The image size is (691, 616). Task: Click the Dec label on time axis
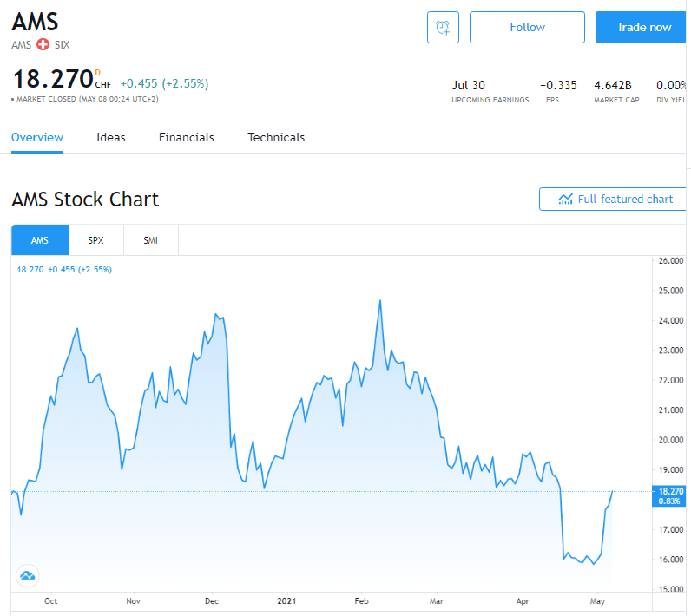[x=212, y=601]
